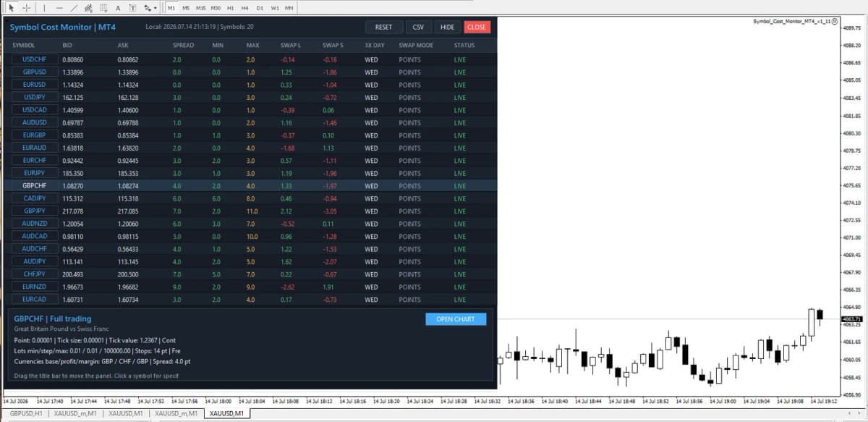Switch chart to D1 timeframe

point(260,7)
